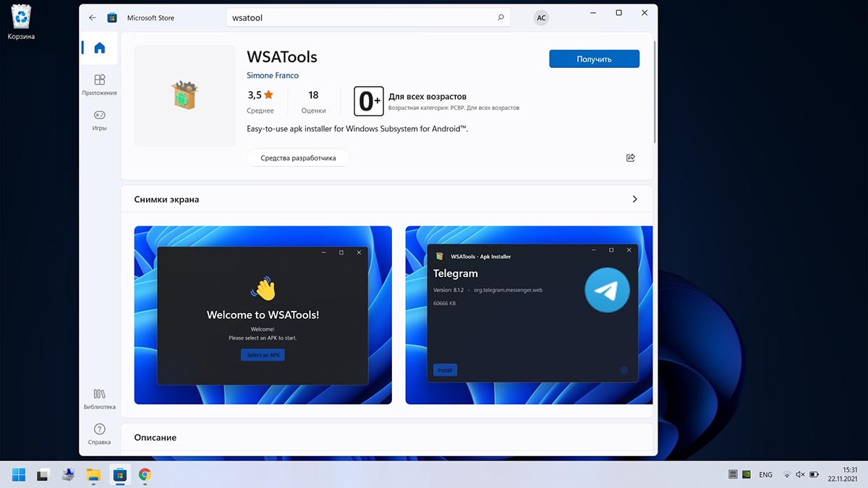Maximize the Microsoft Store window
This screenshot has height=488, width=868.
click(619, 13)
